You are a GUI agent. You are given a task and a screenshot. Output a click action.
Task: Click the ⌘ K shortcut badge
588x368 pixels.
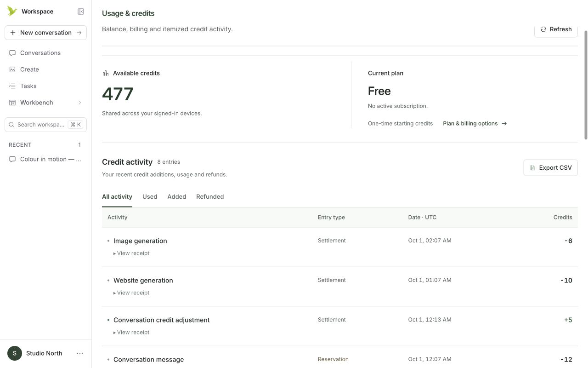75,125
